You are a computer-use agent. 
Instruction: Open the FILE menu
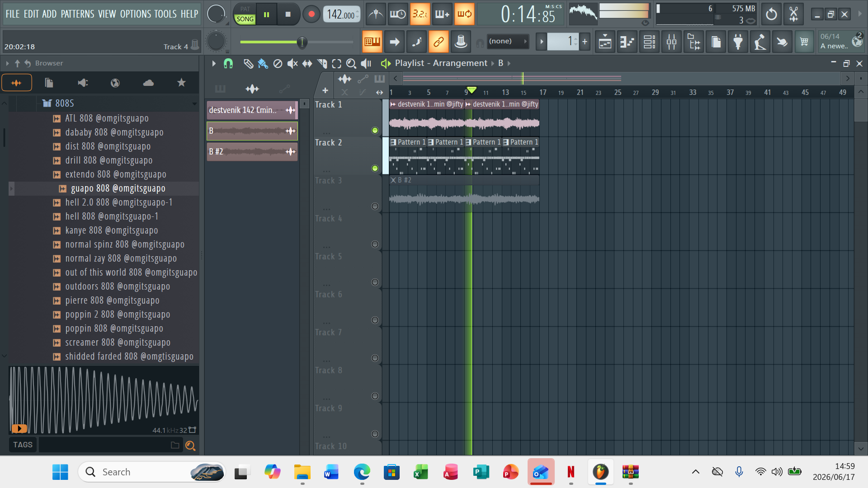pyautogui.click(x=13, y=14)
